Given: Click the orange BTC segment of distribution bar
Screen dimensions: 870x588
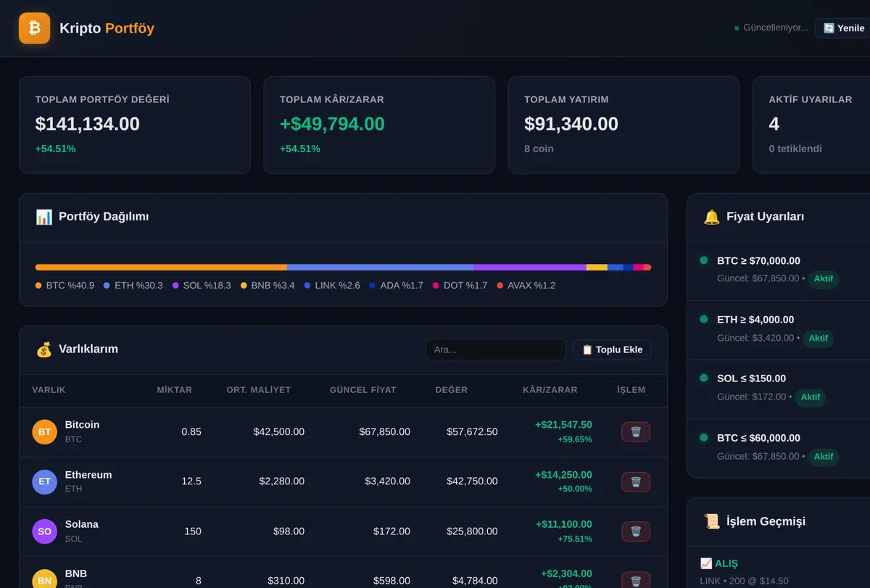Looking at the screenshot, I should click(161, 268).
